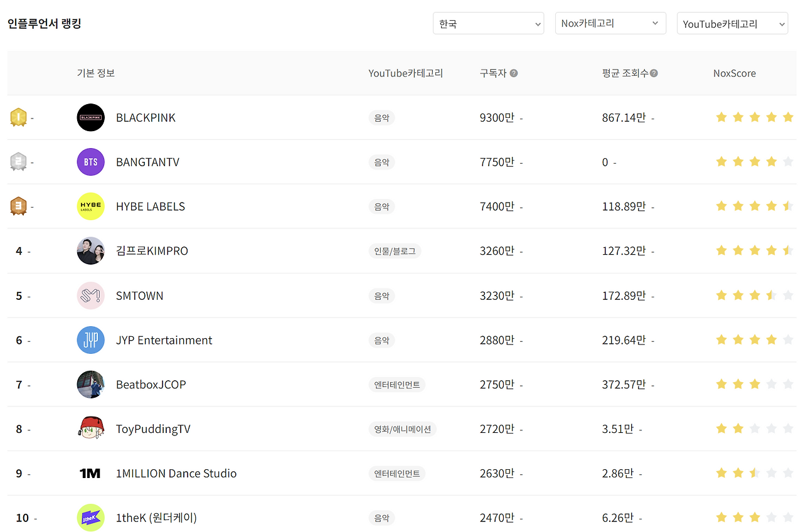Click the silver rank 2 medal icon
The height and width of the screenshot is (532, 803).
[x=18, y=162]
